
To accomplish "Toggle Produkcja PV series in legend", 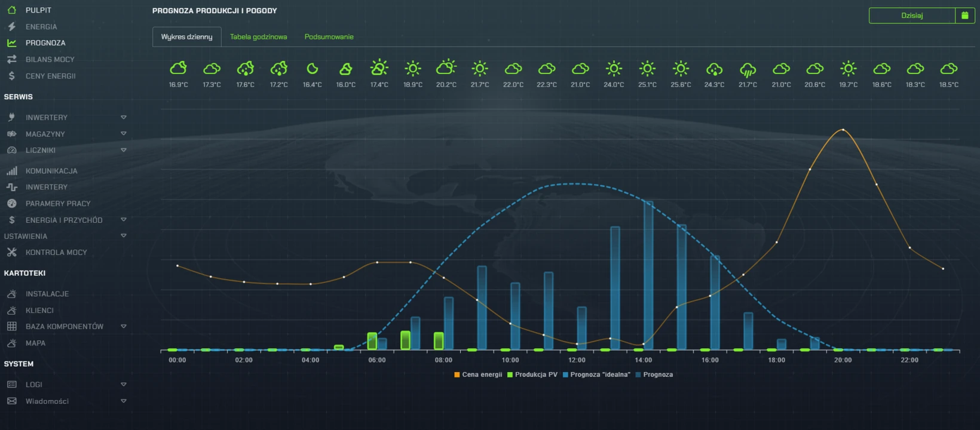I will [532, 374].
